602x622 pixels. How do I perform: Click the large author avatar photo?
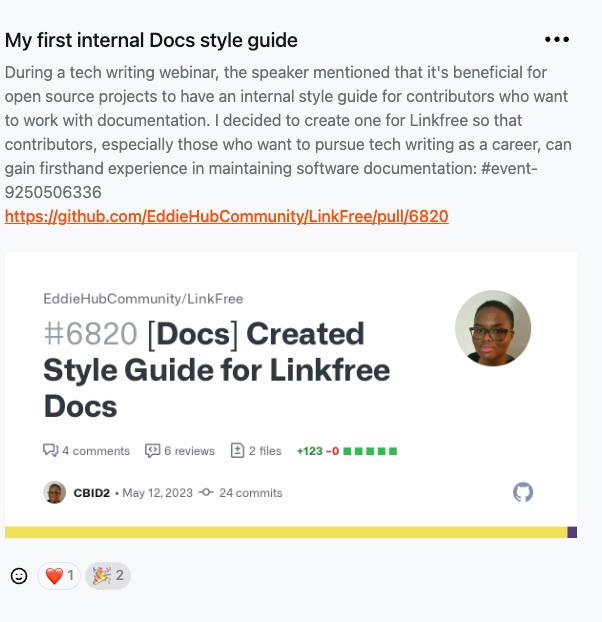493,328
